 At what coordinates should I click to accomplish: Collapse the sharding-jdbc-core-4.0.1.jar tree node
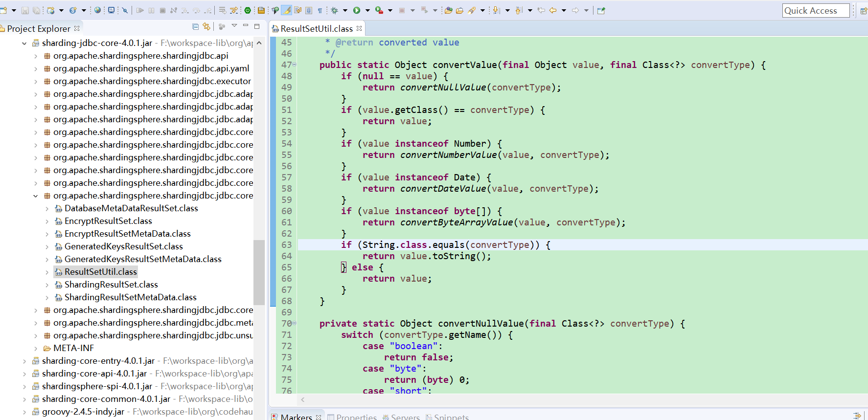(24, 43)
